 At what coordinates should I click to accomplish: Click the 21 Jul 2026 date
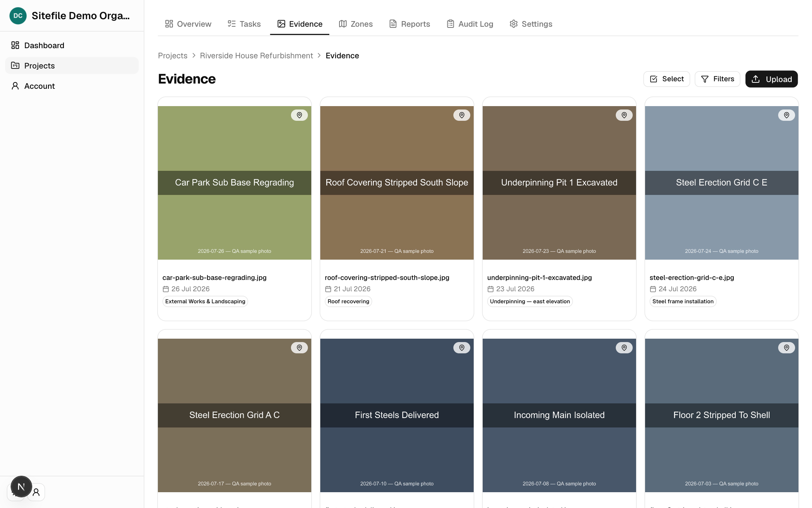pos(352,289)
